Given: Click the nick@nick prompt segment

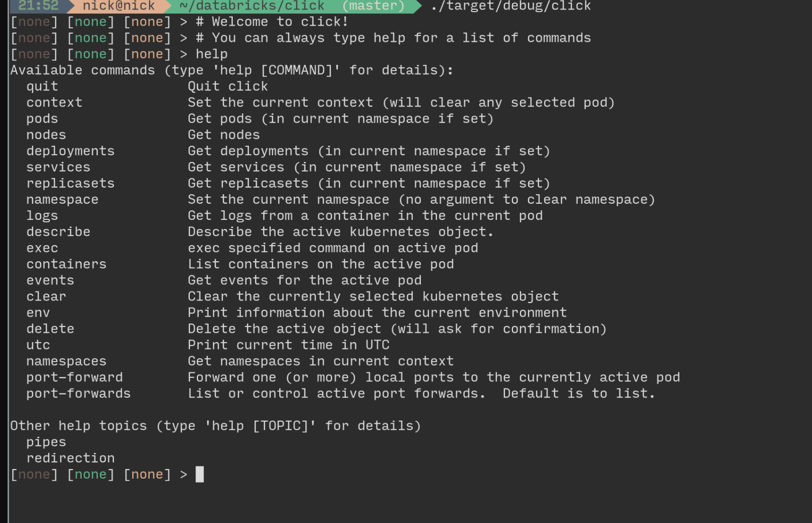Looking at the screenshot, I should pyautogui.click(x=118, y=6).
